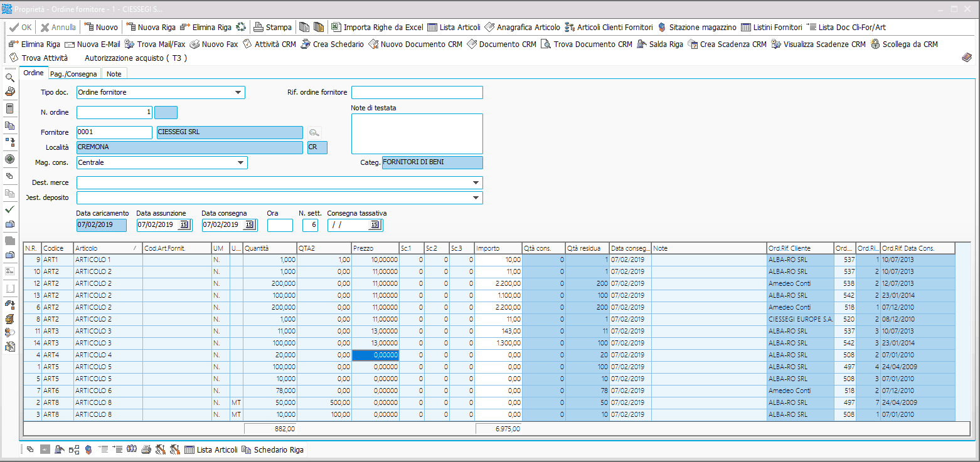Click the supplier search magnifier next to CIESSEGI SRL
Viewport: 980px width, 462px height.
[314, 132]
